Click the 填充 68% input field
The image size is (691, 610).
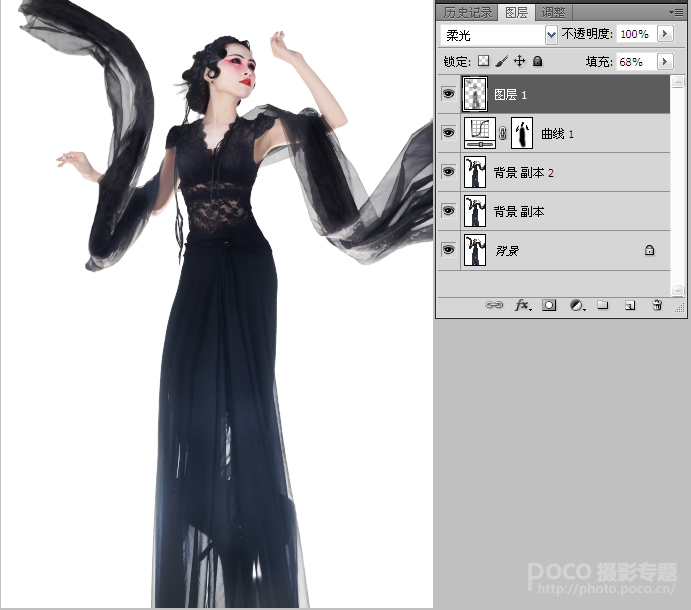coord(635,62)
